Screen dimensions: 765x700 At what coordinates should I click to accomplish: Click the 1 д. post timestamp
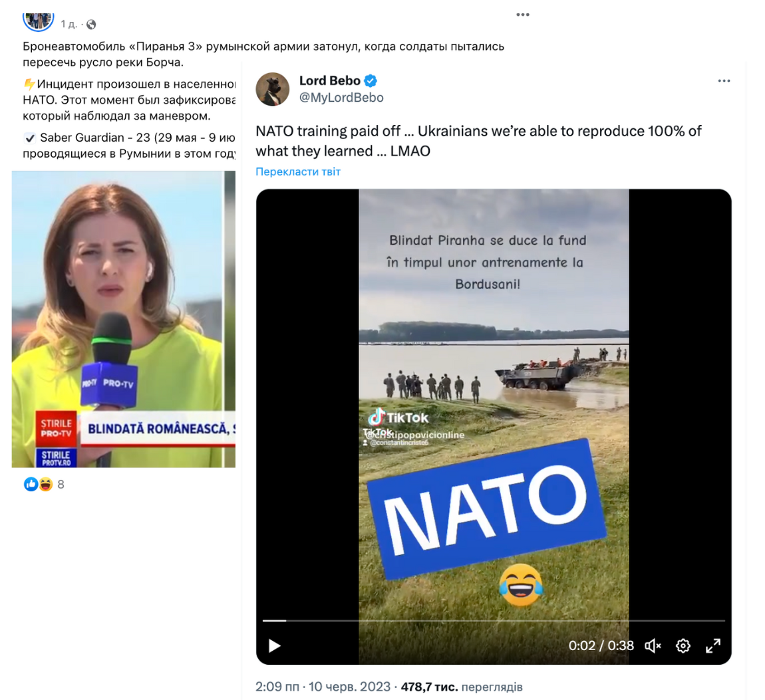point(69,25)
